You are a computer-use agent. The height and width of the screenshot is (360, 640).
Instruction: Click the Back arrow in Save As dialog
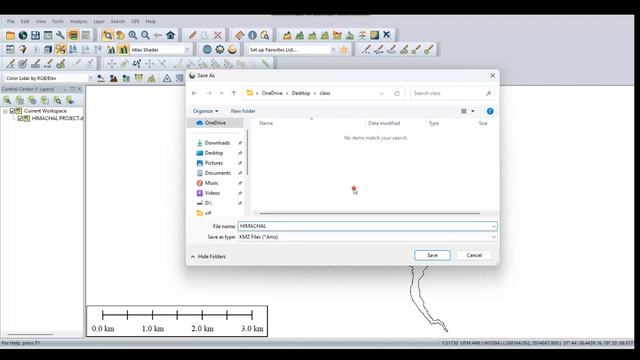tap(194, 93)
